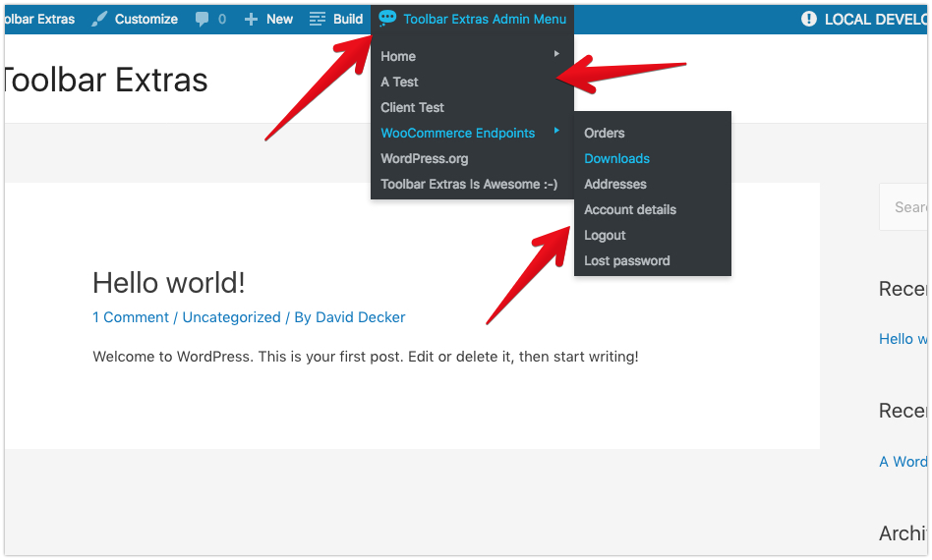
Task: Click the exclamation icon beside LOCAL DEVELOPMENT
Action: pos(809,19)
